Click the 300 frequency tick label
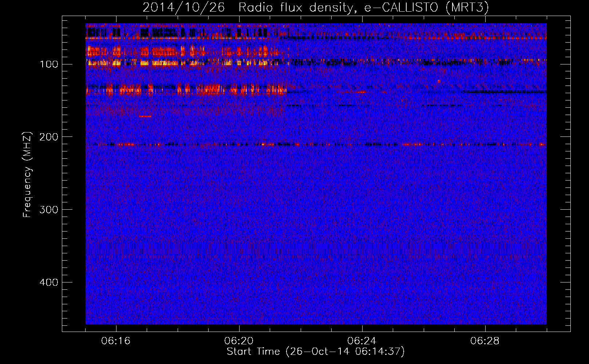This screenshot has height=364, width=589. [x=48, y=210]
